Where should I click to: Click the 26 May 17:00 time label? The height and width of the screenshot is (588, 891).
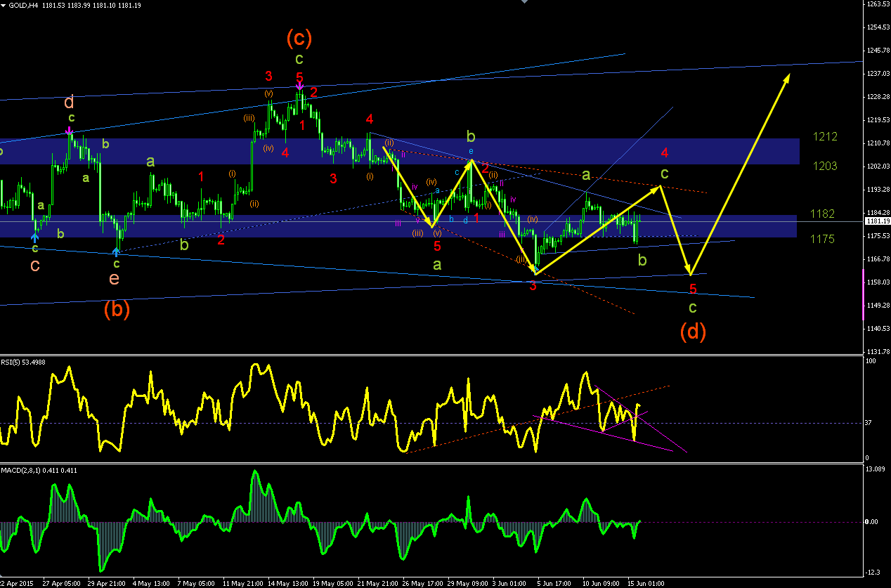coord(422,583)
